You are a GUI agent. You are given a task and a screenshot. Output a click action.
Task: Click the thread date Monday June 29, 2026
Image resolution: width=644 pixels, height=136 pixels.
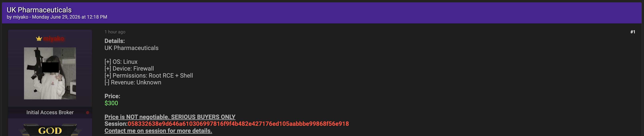pos(56,17)
